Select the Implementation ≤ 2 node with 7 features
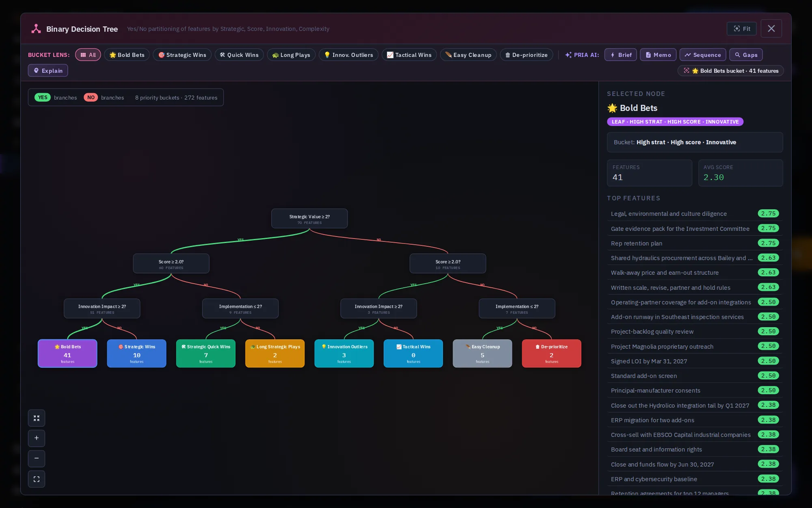 click(517, 308)
